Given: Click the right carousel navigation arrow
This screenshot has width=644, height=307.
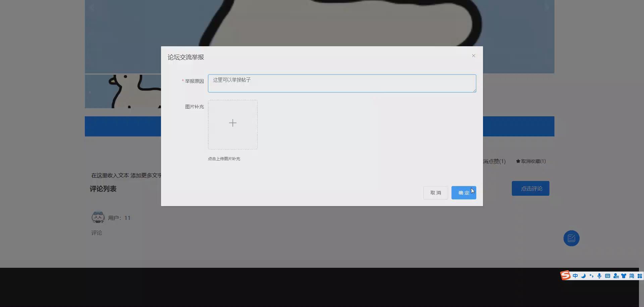Looking at the screenshot, I should [548, 7].
